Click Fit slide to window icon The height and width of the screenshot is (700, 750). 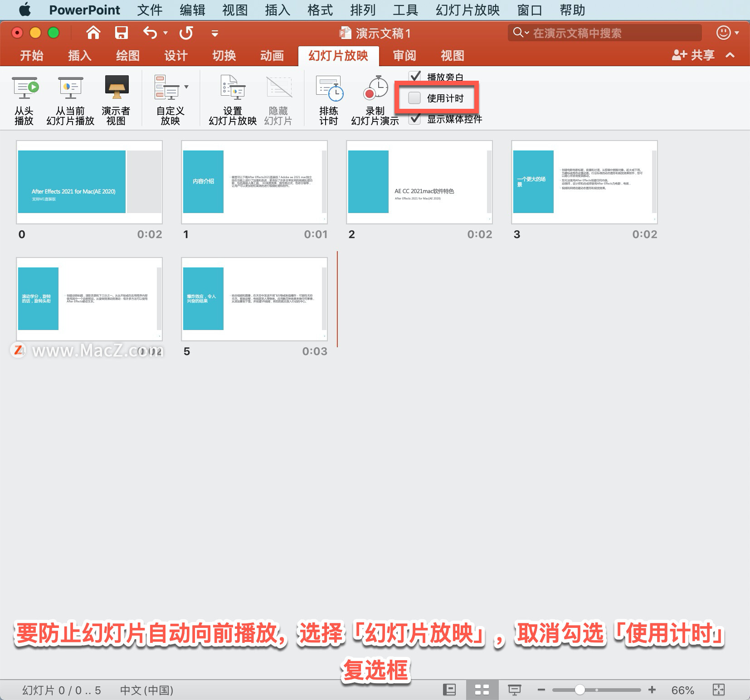[x=719, y=690]
